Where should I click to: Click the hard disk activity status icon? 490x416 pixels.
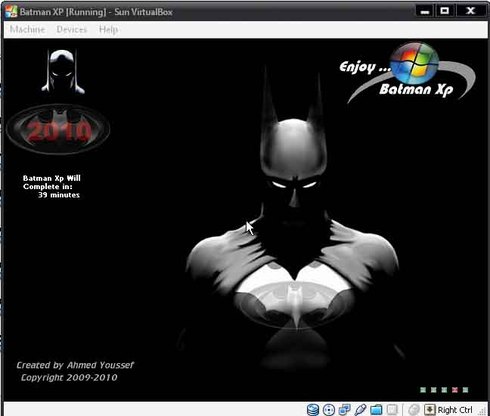click(x=313, y=410)
